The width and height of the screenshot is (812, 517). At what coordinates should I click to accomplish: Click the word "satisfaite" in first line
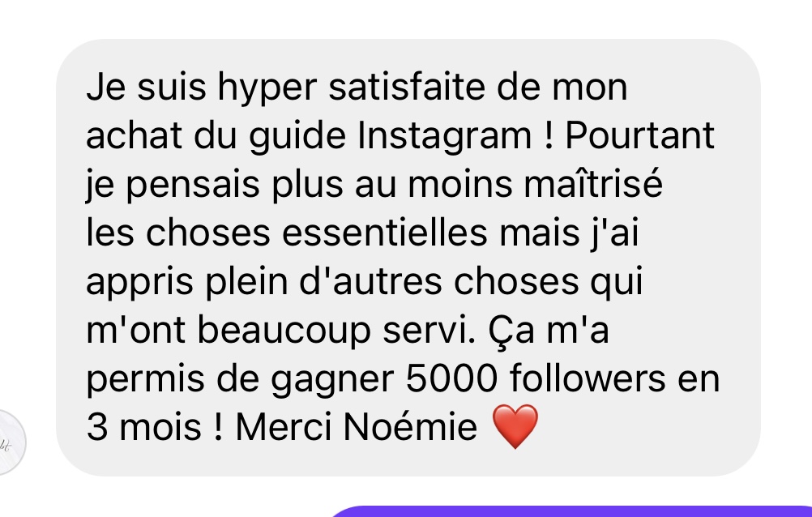click(x=407, y=87)
